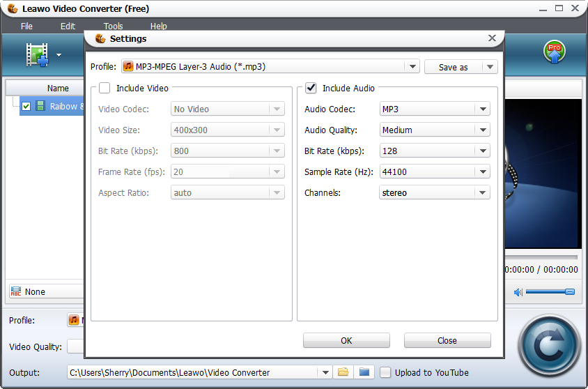588x389 pixels.
Task: Click the round Convert button
Action: tap(550, 346)
